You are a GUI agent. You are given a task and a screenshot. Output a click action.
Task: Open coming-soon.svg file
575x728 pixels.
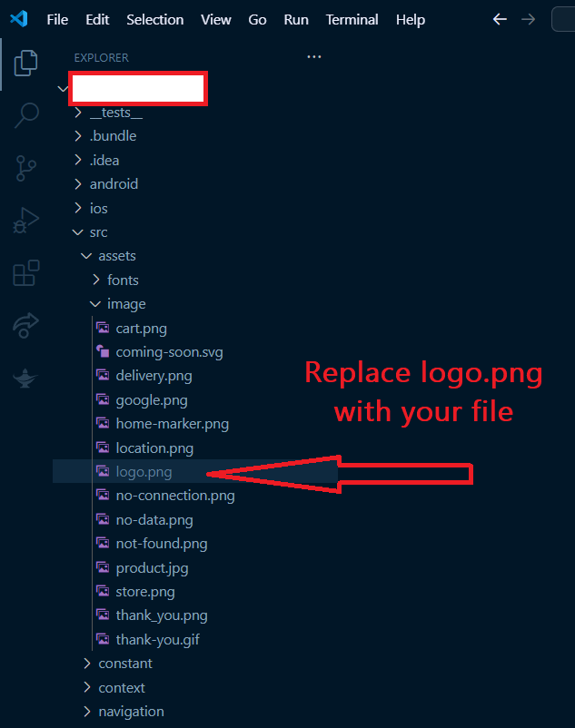coord(169,352)
